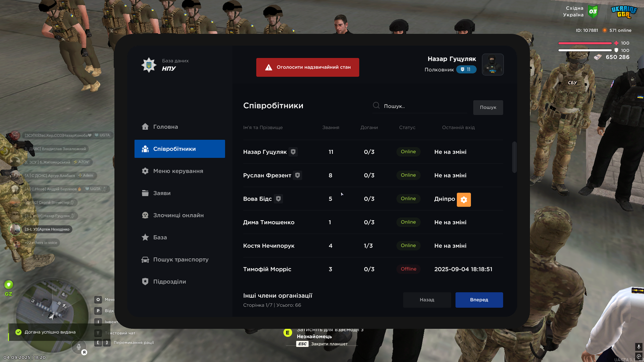644x362 pixels.
Task: Click the shield-star icon beside Підрозділи
Action: pos(145,282)
